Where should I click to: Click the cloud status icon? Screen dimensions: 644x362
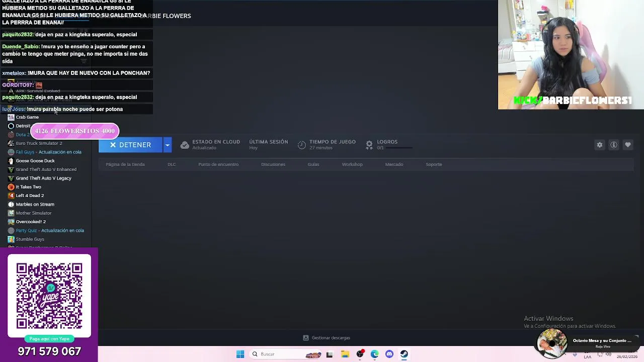185,145
